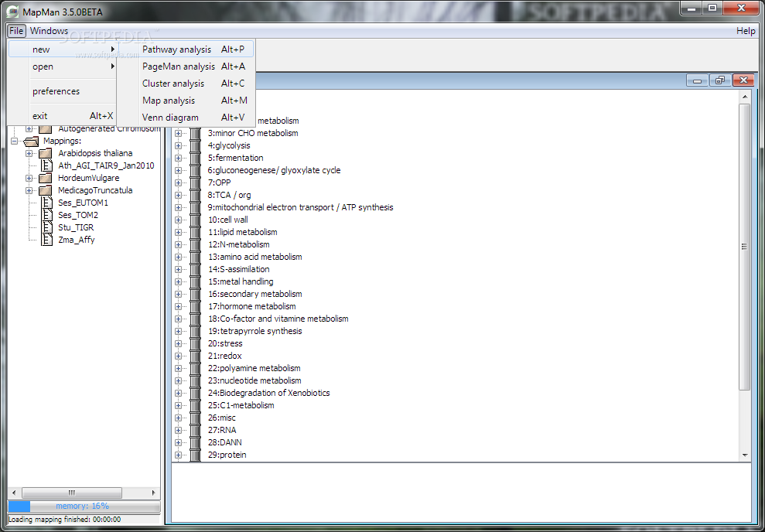
Task: Select 22:polyamine metabolism row
Action: (254, 368)
